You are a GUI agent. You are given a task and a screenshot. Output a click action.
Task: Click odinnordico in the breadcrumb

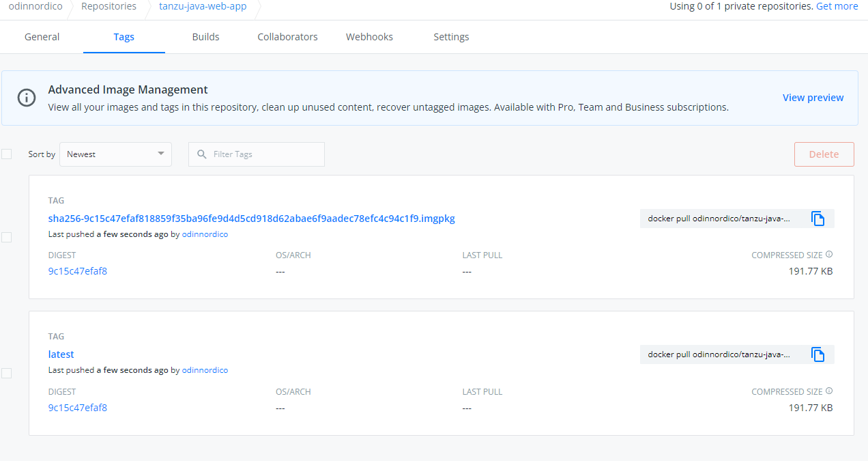[35, 6]
